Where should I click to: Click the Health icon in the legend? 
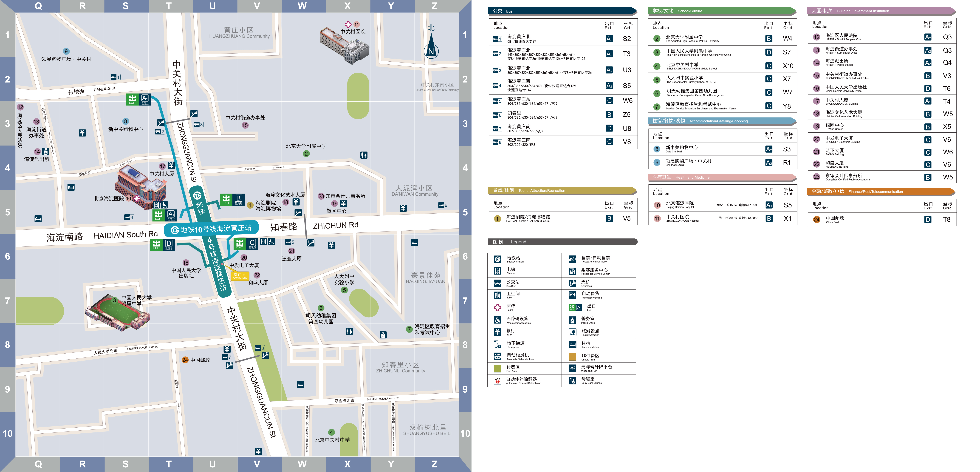(498, 308)
